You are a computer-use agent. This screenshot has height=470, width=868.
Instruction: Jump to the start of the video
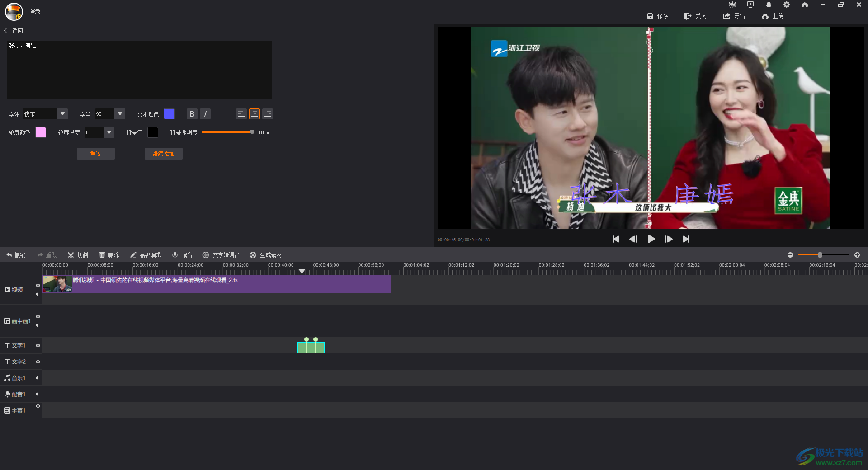(616, 239)
